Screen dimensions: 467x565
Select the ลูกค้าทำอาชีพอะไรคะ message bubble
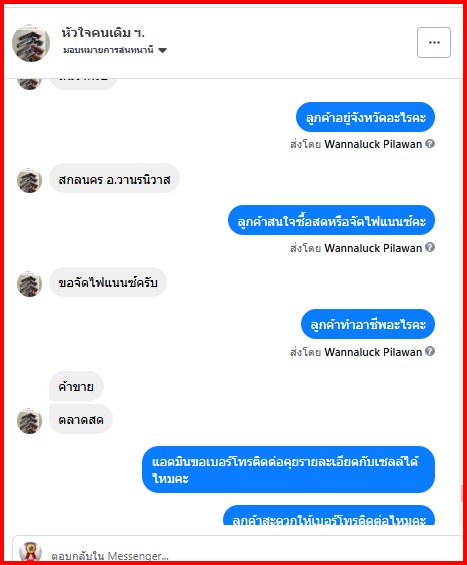point(368,324)
